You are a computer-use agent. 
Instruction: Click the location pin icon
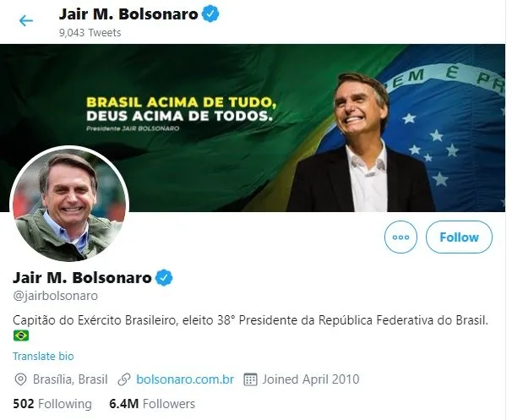[20, 379]
